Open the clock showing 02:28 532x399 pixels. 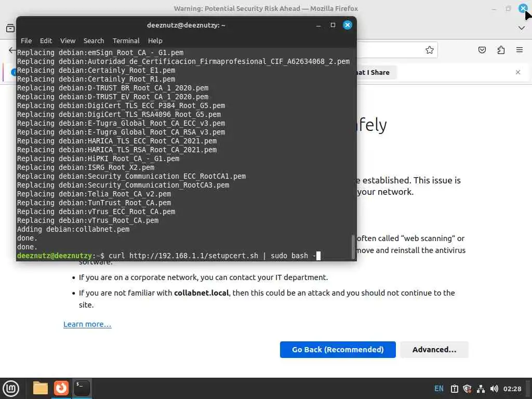pos(512,389)
